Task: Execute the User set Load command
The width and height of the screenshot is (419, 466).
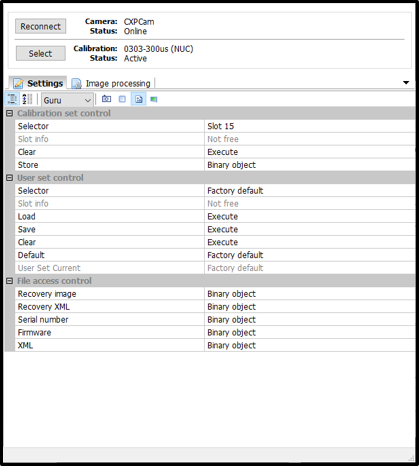Action: point(309,216)
